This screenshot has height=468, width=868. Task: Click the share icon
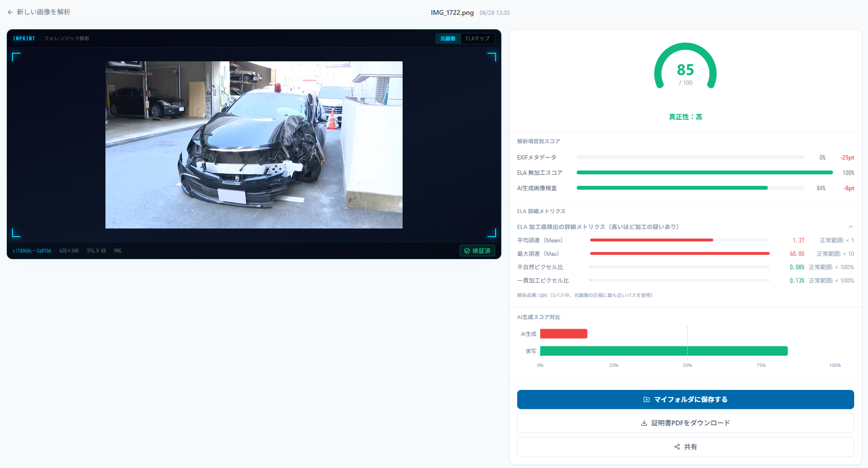pos(677,447)
